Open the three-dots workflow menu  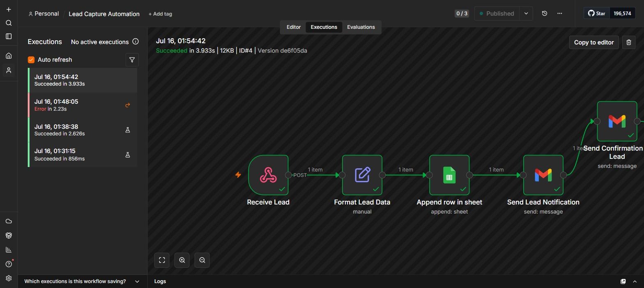click(x=559, y=13)
